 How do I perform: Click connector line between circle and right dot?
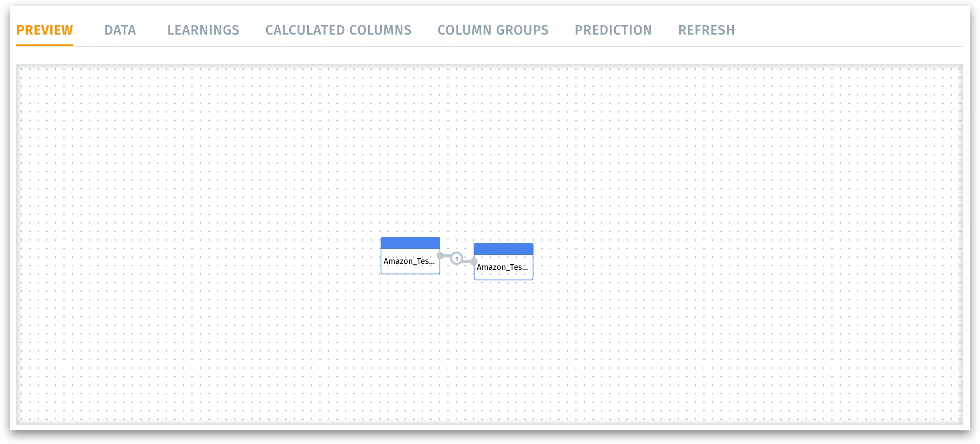pyautogui.click(x=467, y=261)
